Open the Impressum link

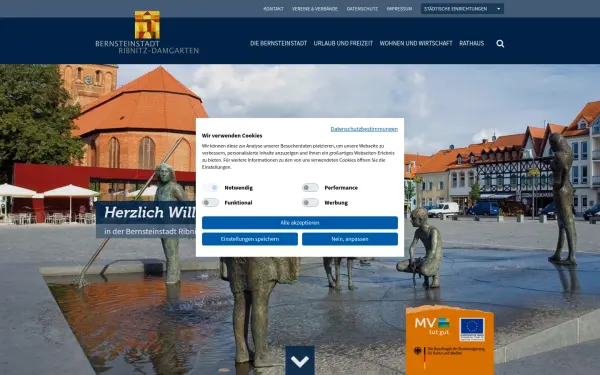399,9
